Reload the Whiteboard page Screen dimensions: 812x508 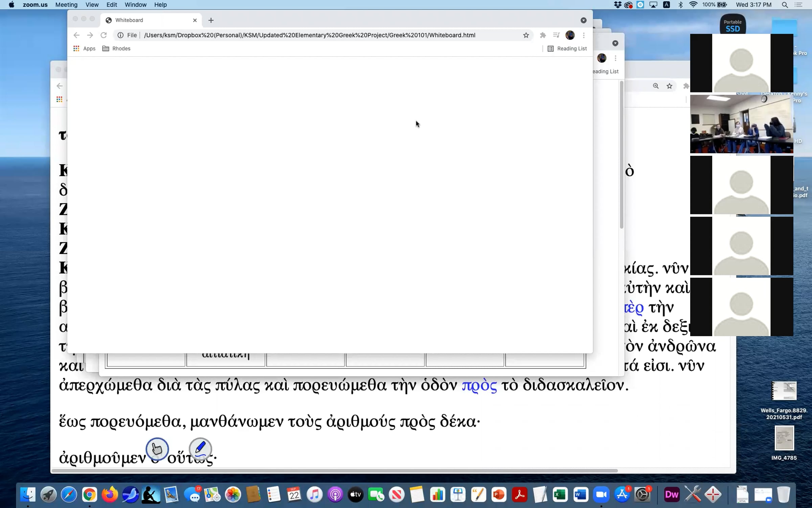pyautogui.click(x=104, y=35)
